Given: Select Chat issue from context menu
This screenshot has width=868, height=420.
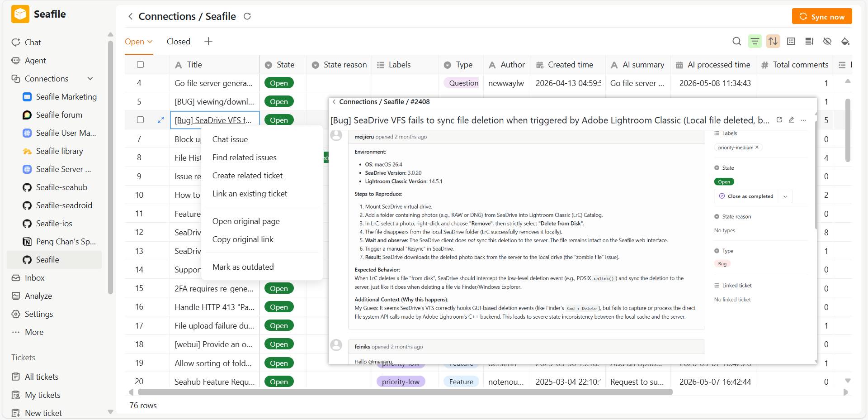Looking at the screenshot, I should tap(230, 139).
